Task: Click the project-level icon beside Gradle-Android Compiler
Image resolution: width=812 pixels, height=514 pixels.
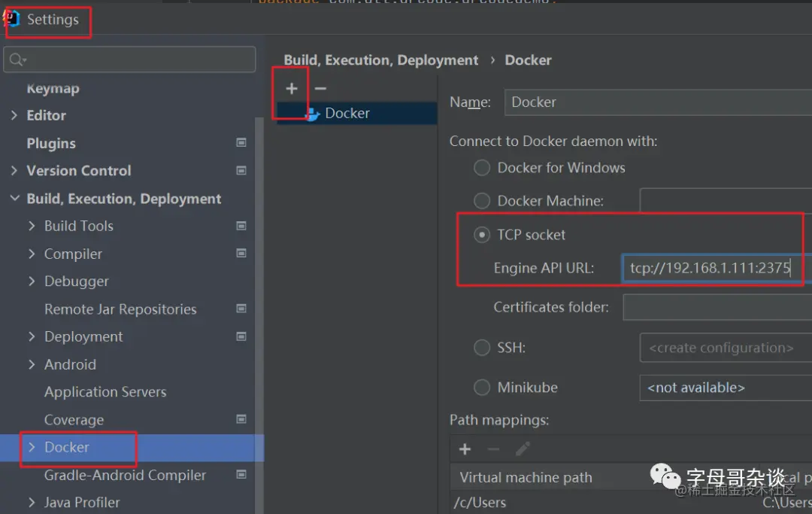Action: pos(241,475)
